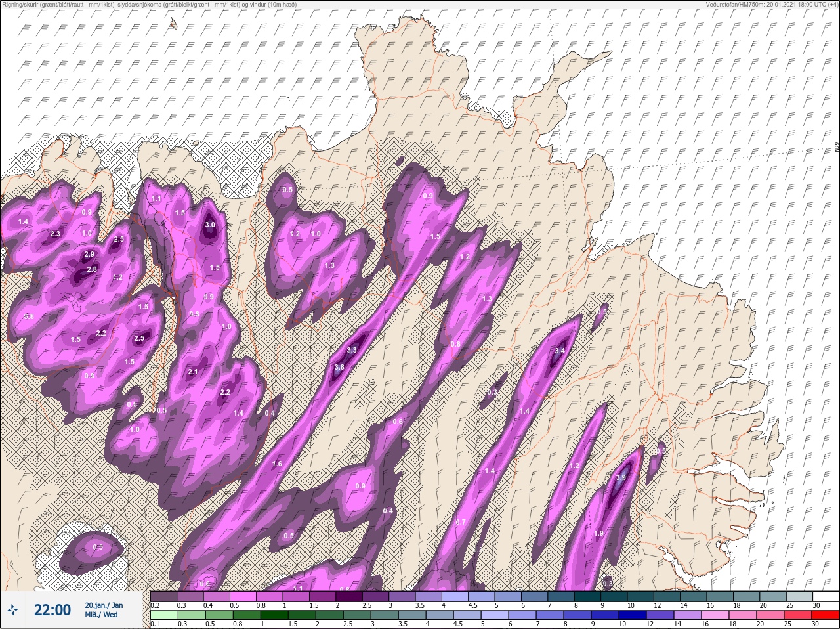Click the wind compass icon beside 22:00
Viewport: 840px width, 629px height.
pos(12,611)
